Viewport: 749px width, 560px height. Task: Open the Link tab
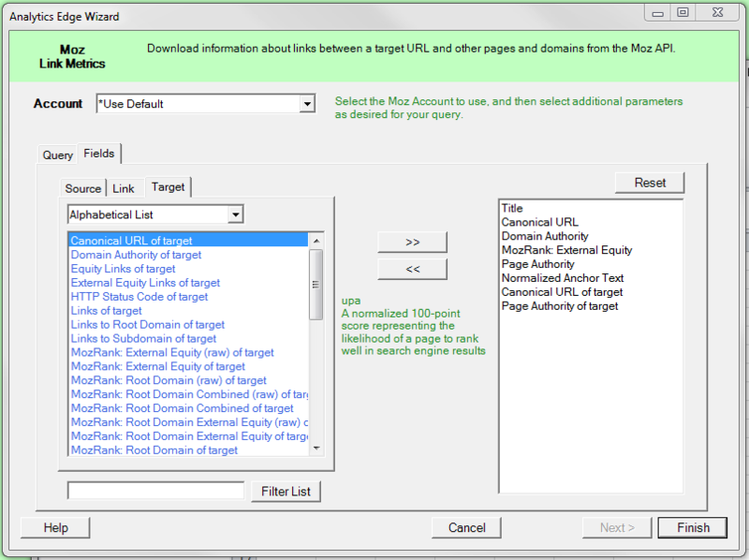(124, 188)
